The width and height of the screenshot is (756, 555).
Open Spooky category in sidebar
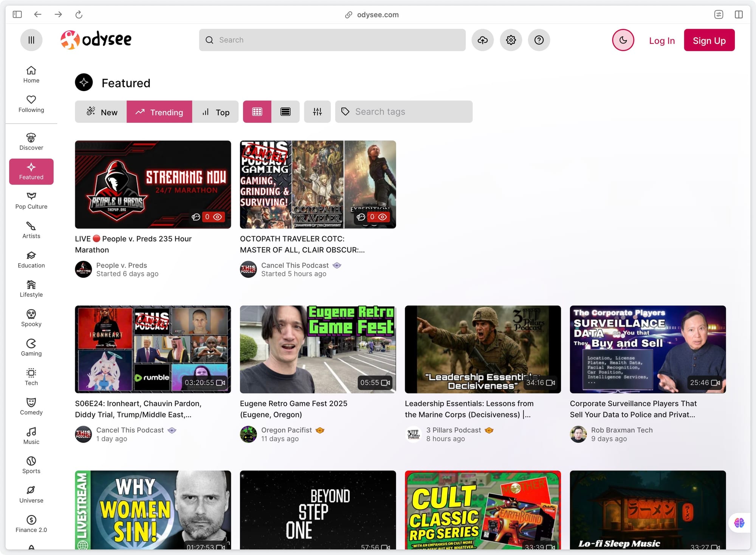coord(31,318)
